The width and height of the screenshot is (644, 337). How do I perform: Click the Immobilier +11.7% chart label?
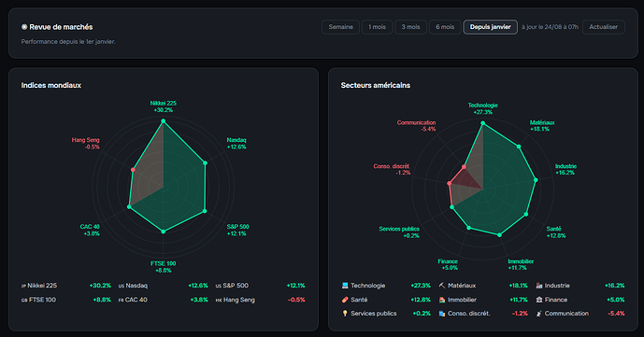click(521, 264)
